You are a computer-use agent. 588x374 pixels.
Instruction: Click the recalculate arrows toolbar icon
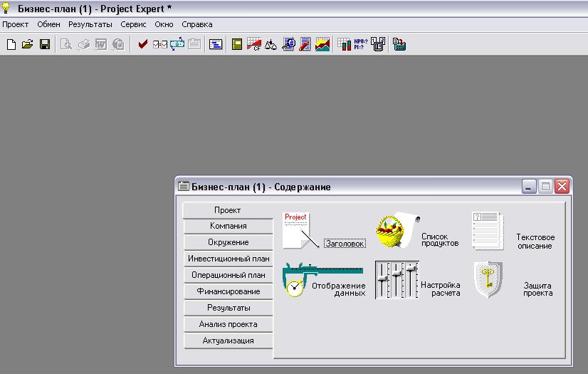pyautogui.click(x=177, y=44)
